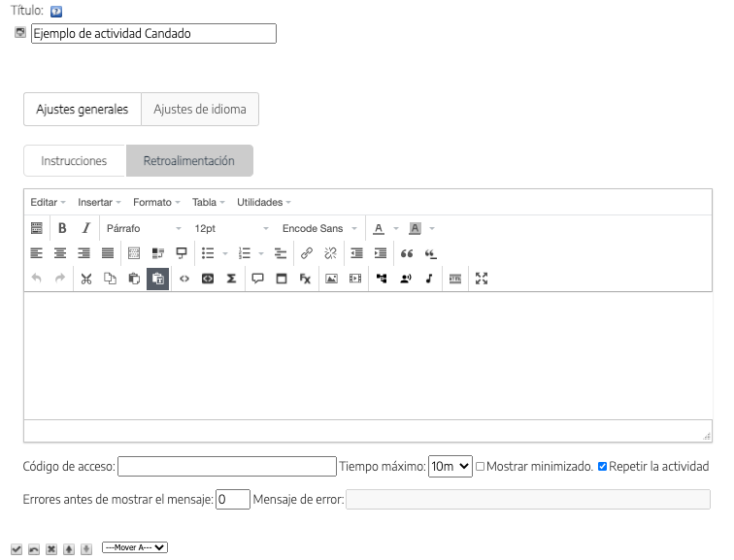
Task: Open the text color picker arrow
Action: click(x=395, y=228)
